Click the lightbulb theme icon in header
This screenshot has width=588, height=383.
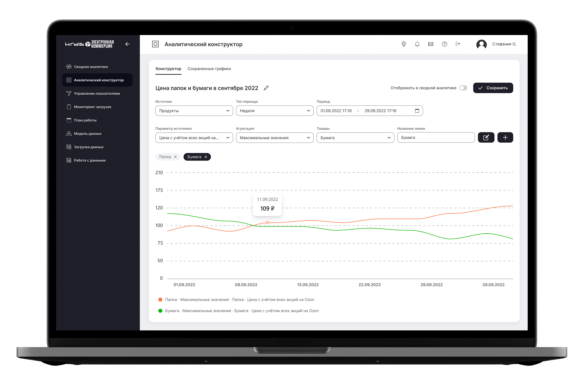(404, 44)
